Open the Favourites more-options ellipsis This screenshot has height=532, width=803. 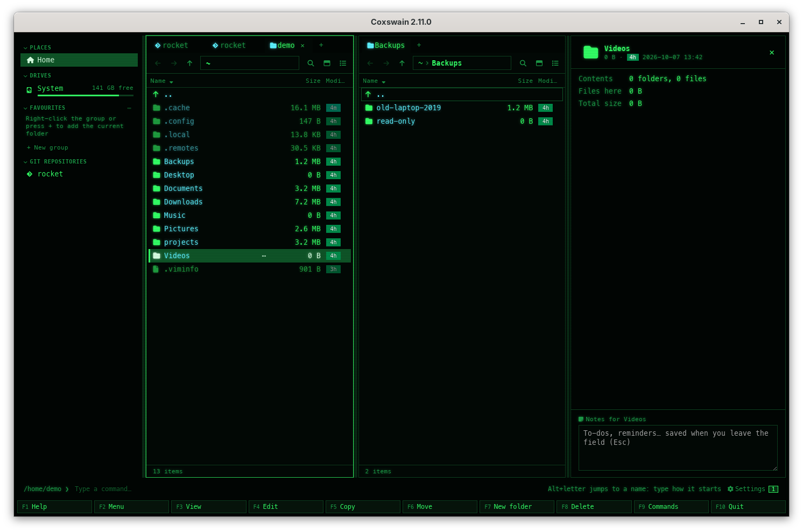pos(129,108)
